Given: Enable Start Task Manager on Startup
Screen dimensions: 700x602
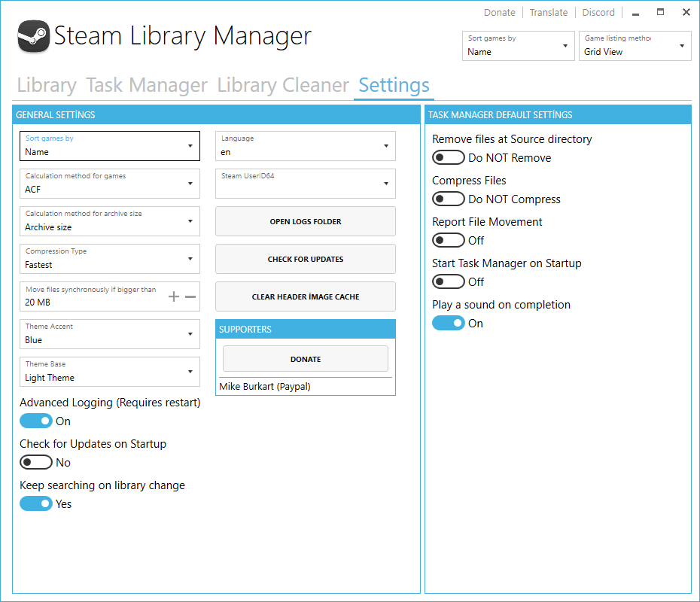Looking at the screenshot, I should (x=449, y=282).
